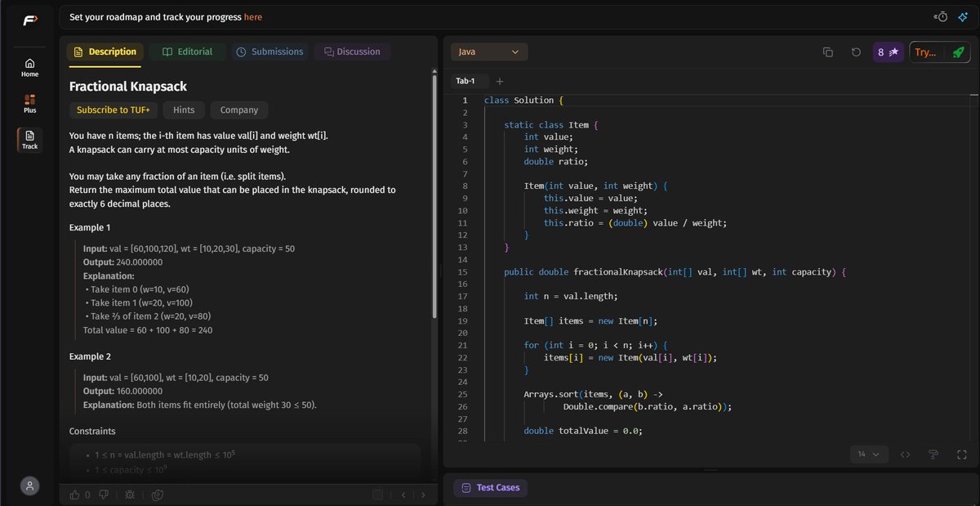Report a bug with the bug icon
Viewport: 980px width, 506px height.
(x=130, y=495)
